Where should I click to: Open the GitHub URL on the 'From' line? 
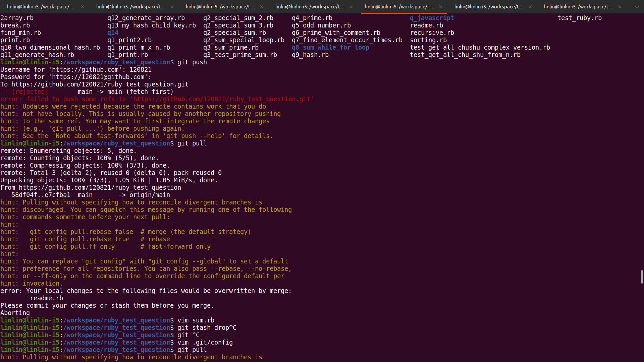pos(100,188)
